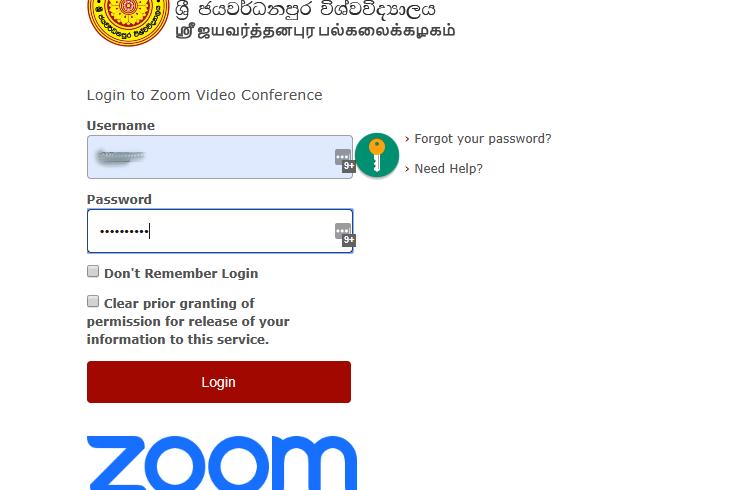The image size is (736, 490).
Task: Focus the Username input field
Action: pyautogui.click(x=220, y=157)
